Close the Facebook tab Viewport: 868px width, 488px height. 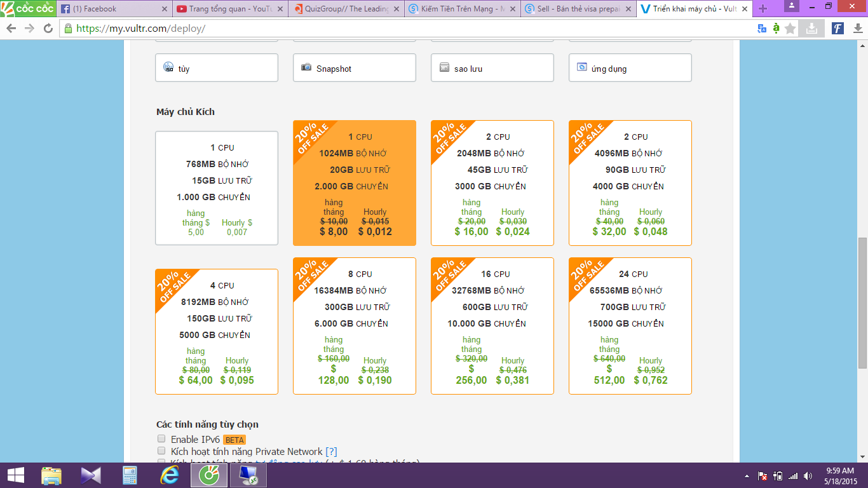click(x=165, y=9)
